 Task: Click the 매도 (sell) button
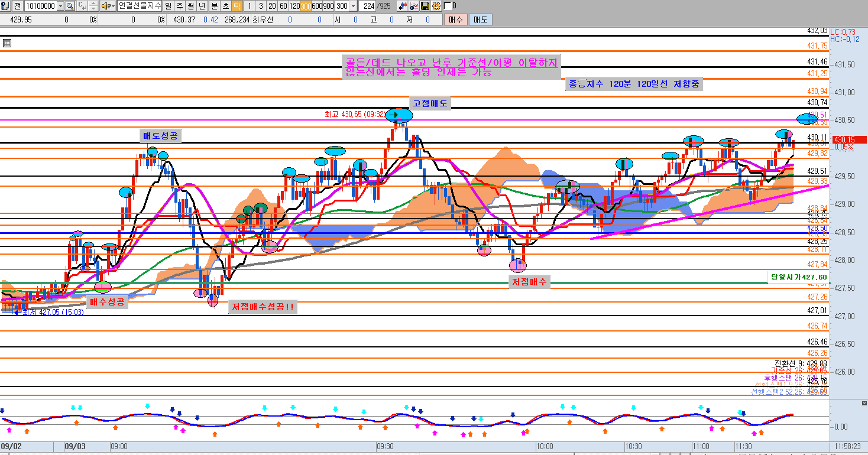pyautogui.click(x=480, y=19)
